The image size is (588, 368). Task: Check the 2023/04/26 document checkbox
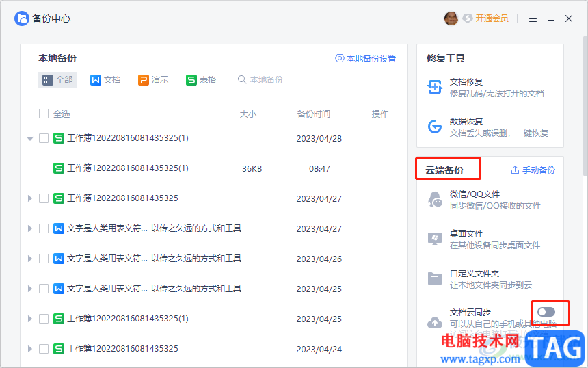(x=44, y=259)
